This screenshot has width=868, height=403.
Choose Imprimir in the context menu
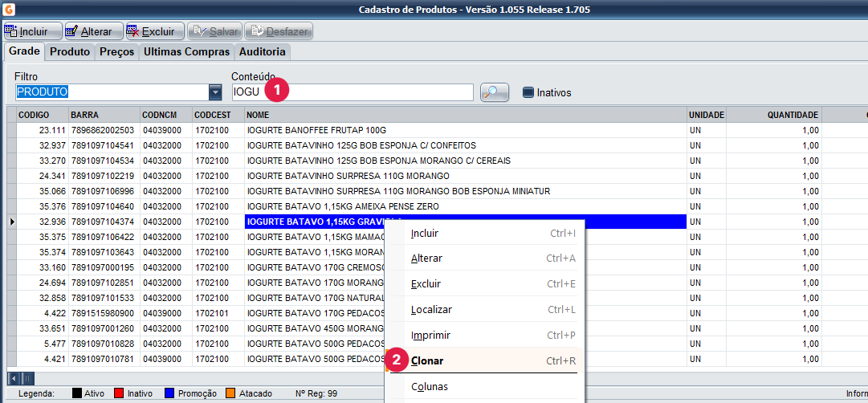pos(484,335)
